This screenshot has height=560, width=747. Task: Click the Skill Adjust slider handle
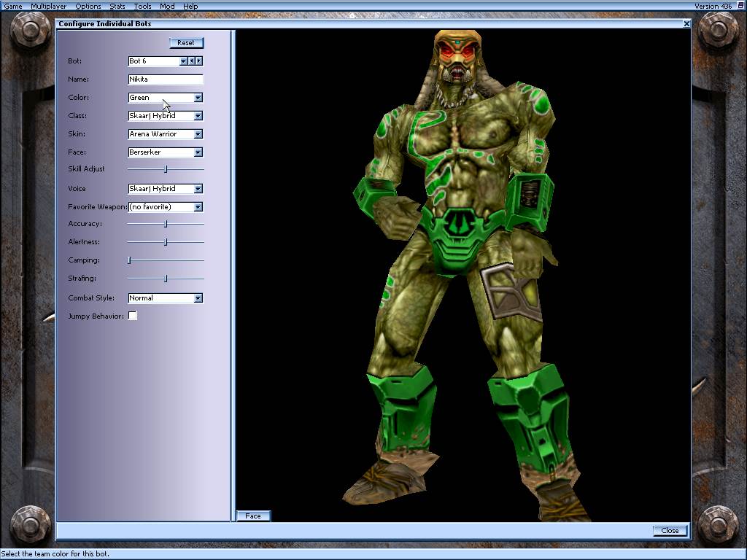pos(166,169)
